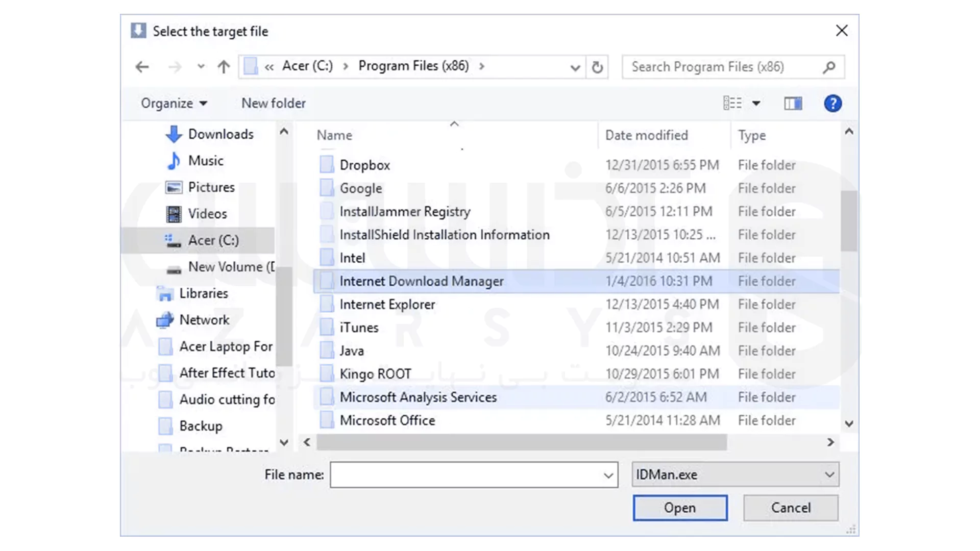Open the IDMan.exe file type dropdown

click(735, 475)
